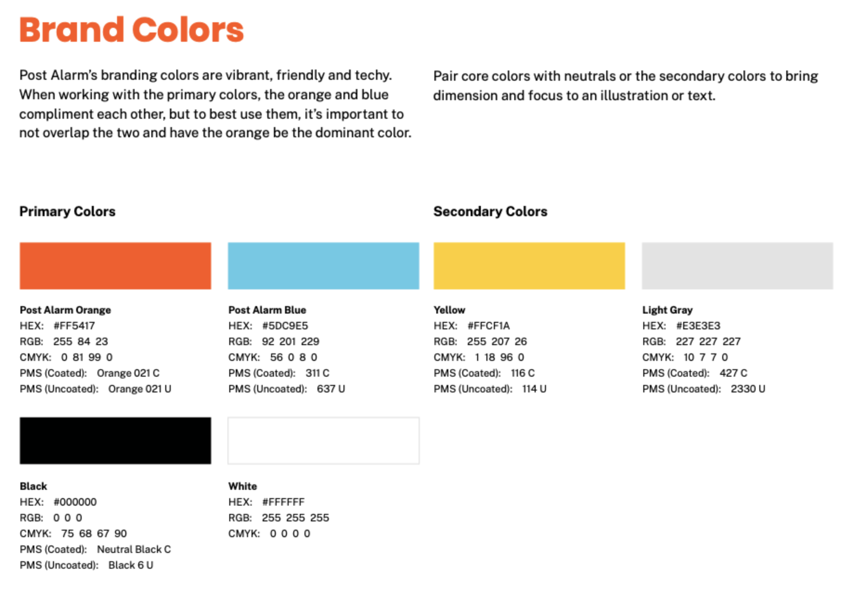The height and width of the screenshot is (616, 867).
Task: Click the blue hex value #5DC9E5
Action: 285,326
